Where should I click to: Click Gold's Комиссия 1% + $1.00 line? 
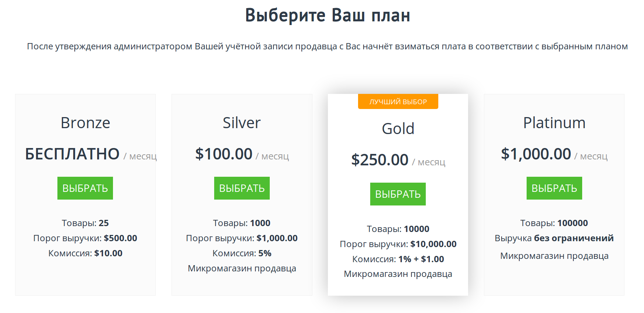pos(398,259)
